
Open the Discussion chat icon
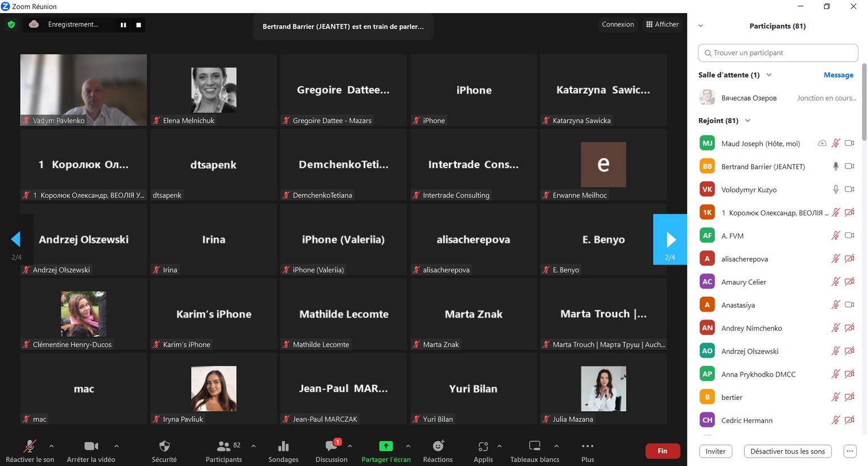point(331,446)
